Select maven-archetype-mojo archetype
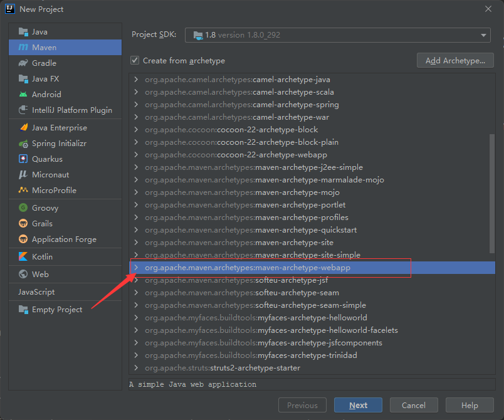Viewport: 504px width, 420px height. click(312, 192)
